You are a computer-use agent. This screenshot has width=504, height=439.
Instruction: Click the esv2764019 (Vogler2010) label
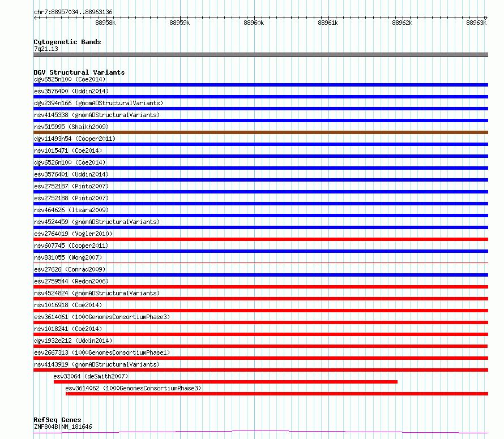click(x=73, y=234)
